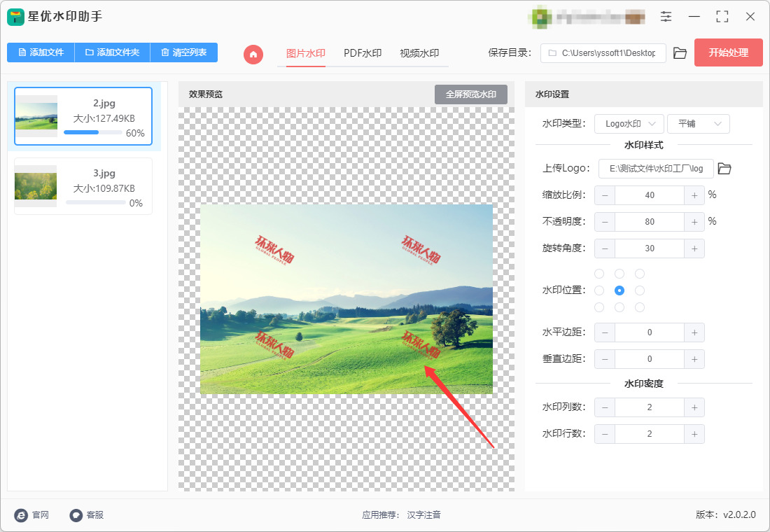The width and height of the screenshot is (770, 532).
Task: Increase 水平边距 with plus button
Action: point(694,332)
